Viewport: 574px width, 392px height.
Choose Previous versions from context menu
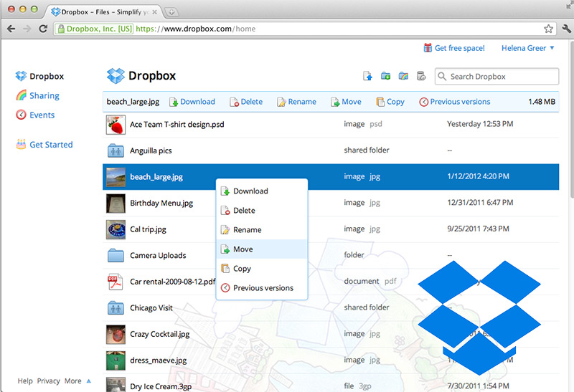coord(262,288)
